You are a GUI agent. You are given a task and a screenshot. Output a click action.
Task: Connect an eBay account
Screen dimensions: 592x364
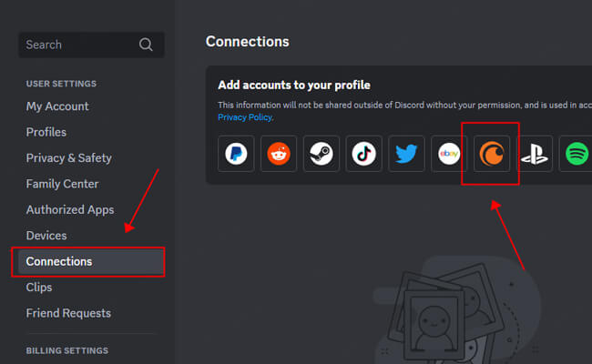449,154
